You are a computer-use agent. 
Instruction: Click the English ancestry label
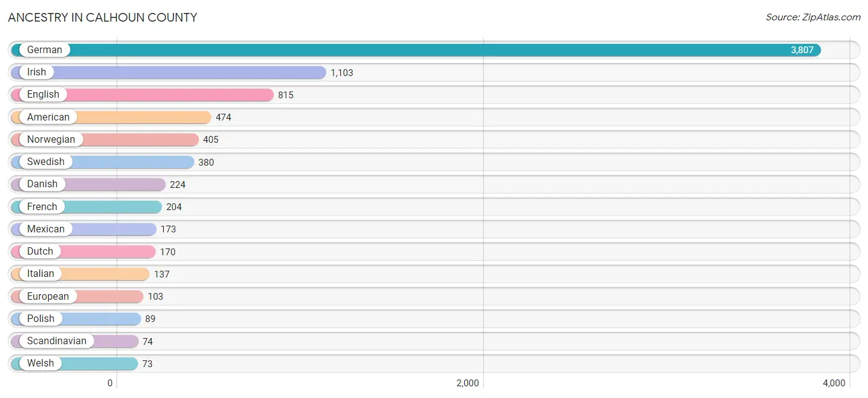43,95
